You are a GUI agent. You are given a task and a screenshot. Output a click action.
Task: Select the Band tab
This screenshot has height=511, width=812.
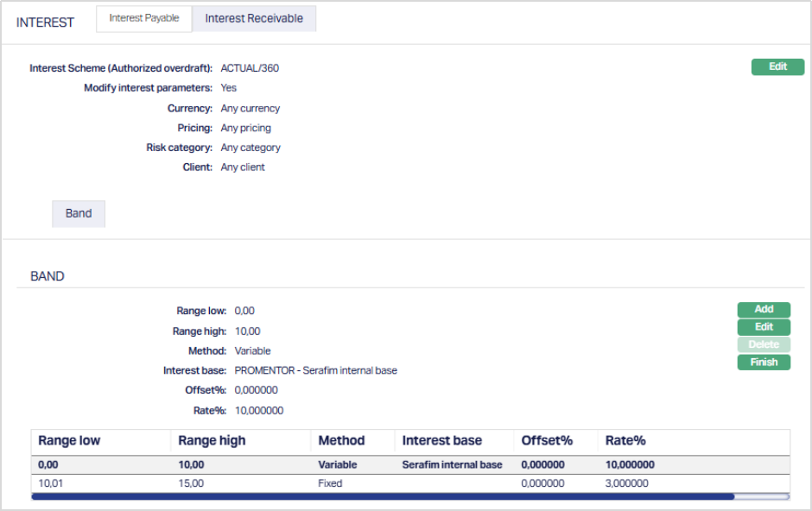79,213
